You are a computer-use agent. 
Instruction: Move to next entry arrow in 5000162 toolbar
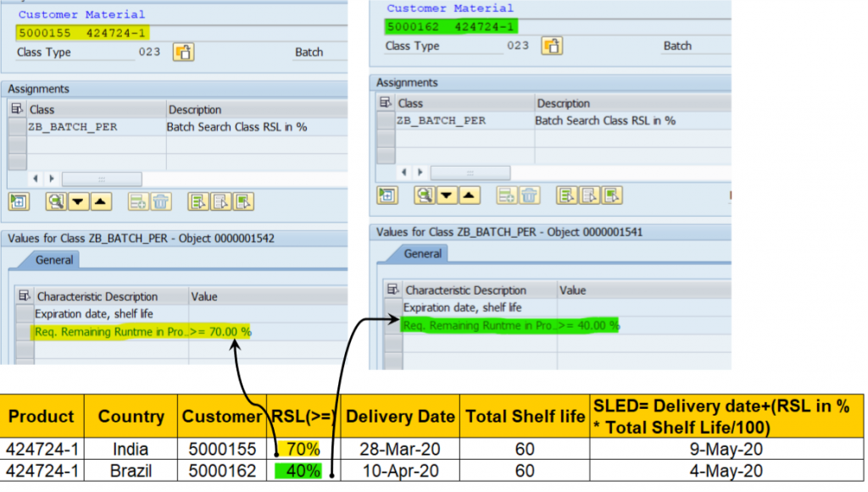click(x=447, y=195)
